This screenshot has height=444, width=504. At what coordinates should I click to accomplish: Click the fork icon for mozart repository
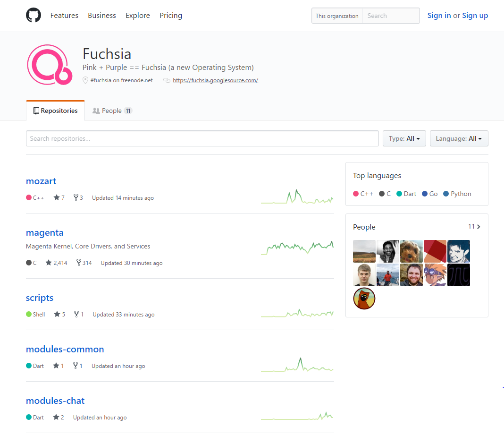[76, 197]
